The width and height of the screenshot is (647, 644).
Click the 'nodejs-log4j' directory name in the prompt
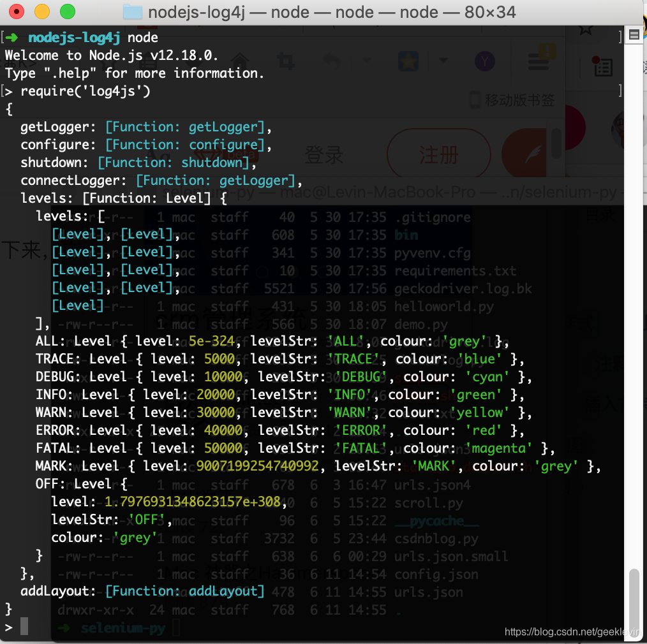click(74, 38)
